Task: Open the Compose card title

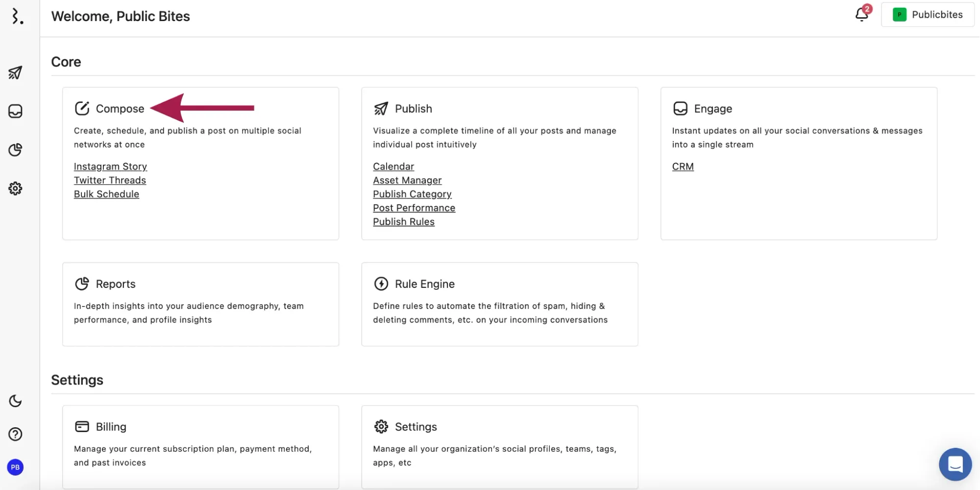Action: tap(120, 109)
